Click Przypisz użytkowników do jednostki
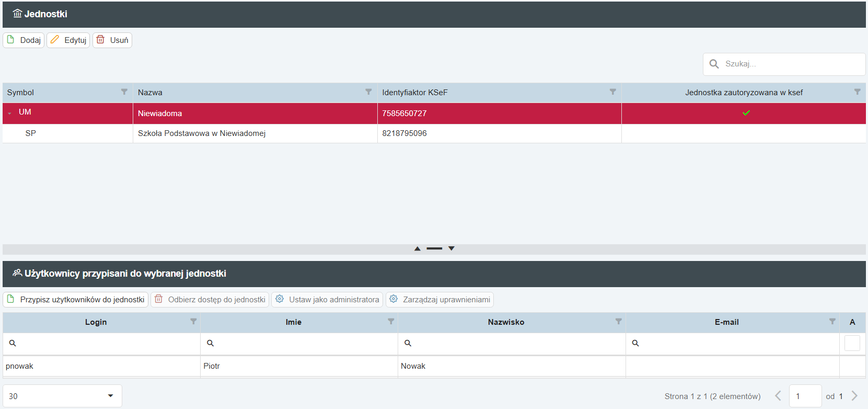Image resolution: width=868 pixels, height=409 pixels. point(76,300)
